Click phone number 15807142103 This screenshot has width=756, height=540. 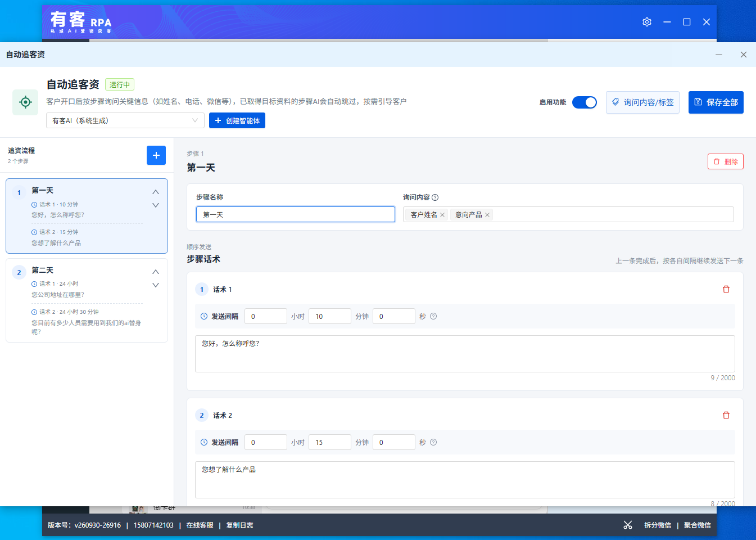click(153, 525)
